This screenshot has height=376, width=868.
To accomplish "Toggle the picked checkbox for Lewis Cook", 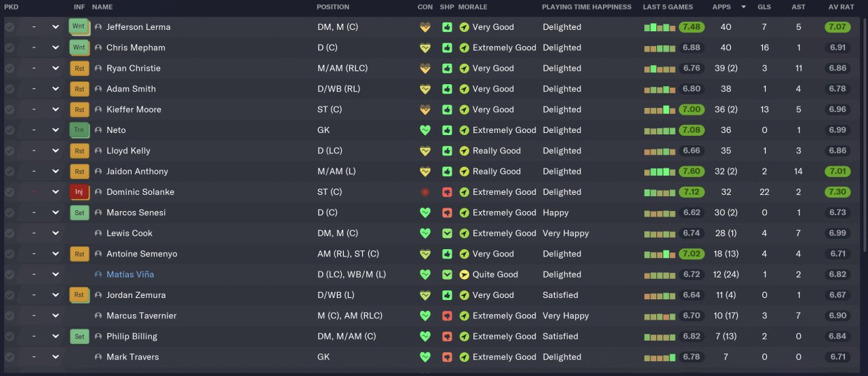I will [x=9, y=233].
